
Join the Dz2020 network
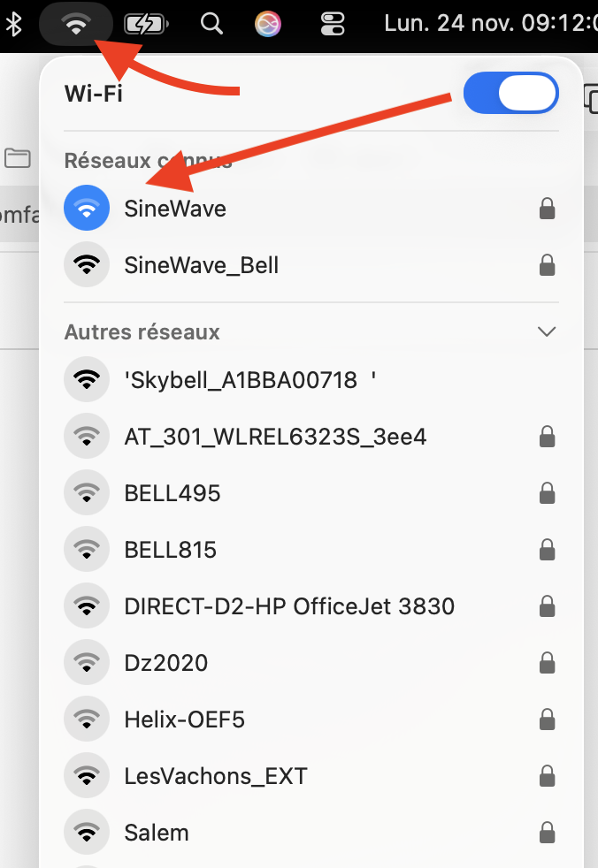[x=310, y=663]
